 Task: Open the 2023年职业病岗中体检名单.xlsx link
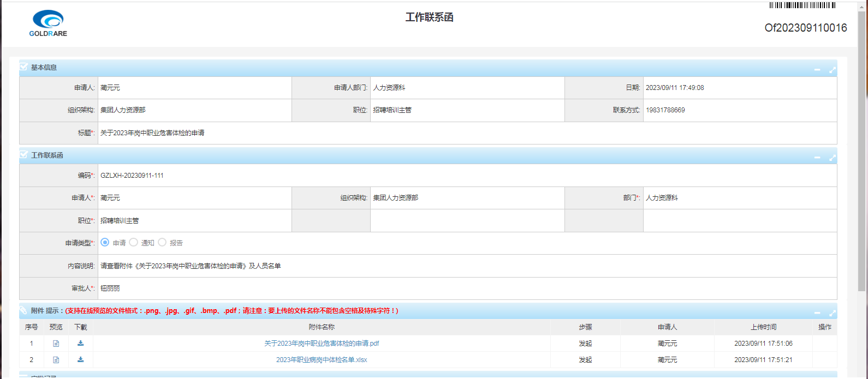click(322, 360)
